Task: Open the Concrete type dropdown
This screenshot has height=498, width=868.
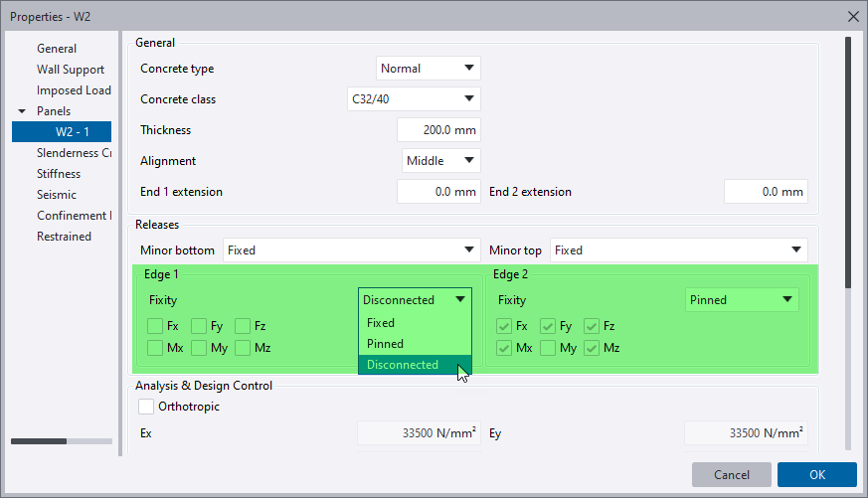Action: click(x=429, y=69)
